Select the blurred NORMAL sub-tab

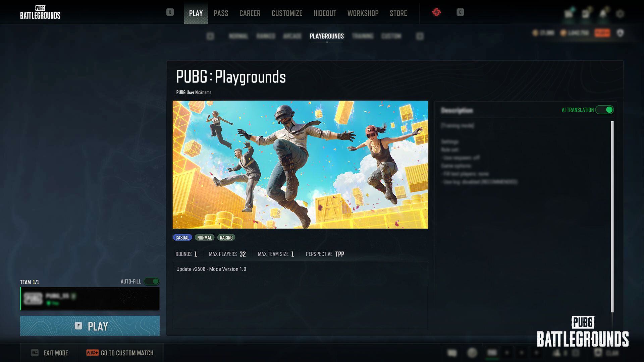[238, 36]
